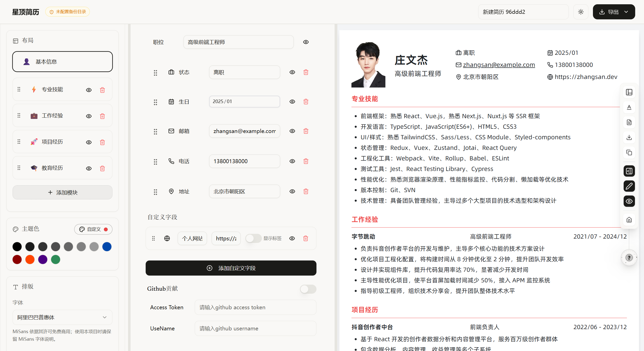Click the 添加模块 button
644x351 pixels.
pos(62,192)
